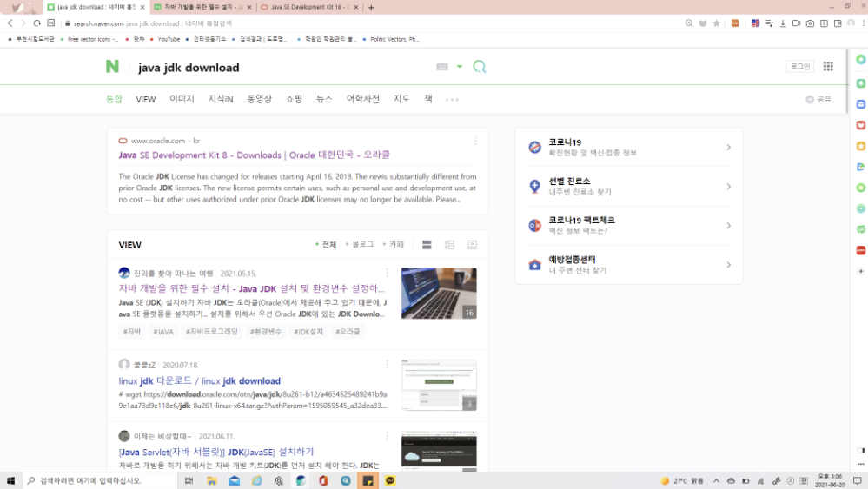The width and height of the screenshot is (868, 489).
Task: Select the 지식iN tab
Action: (x=221, y=99)
